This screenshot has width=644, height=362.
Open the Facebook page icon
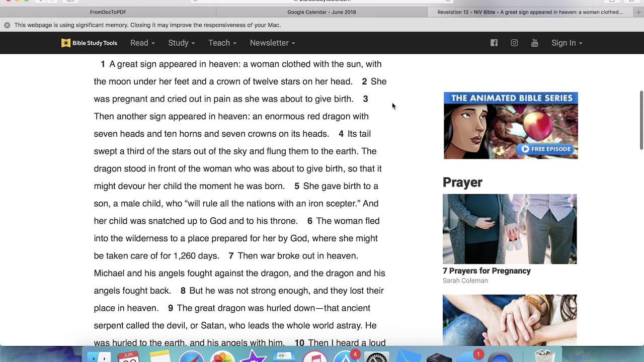(x=494, y=43)
